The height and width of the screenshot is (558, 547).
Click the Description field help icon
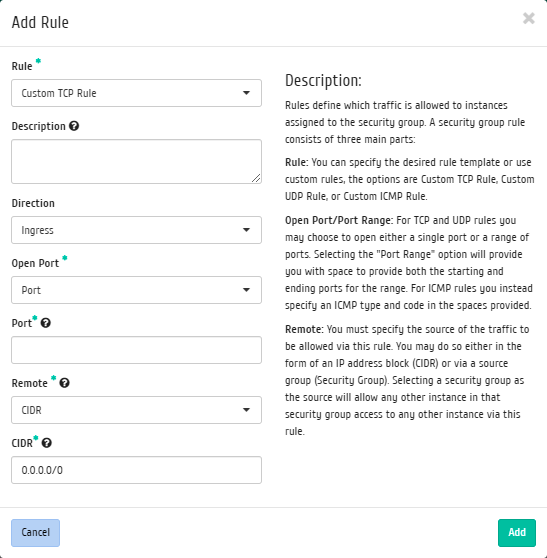(74, 126)
